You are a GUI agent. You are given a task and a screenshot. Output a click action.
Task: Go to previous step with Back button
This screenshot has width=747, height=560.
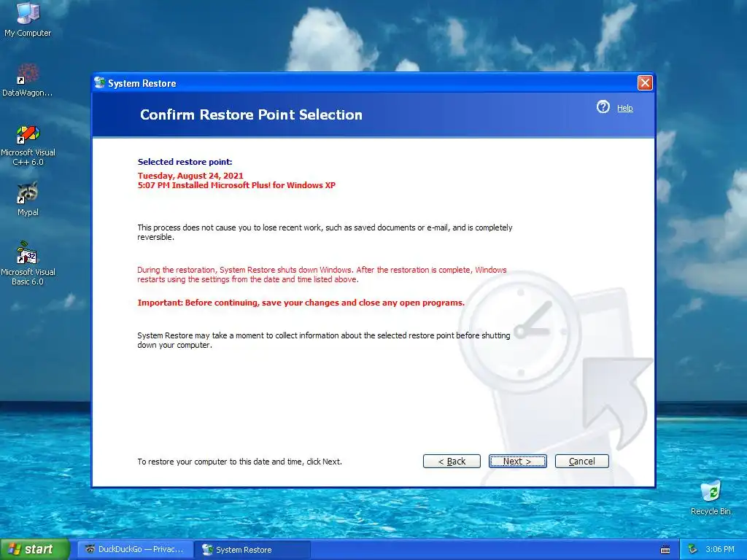(452, 461)
